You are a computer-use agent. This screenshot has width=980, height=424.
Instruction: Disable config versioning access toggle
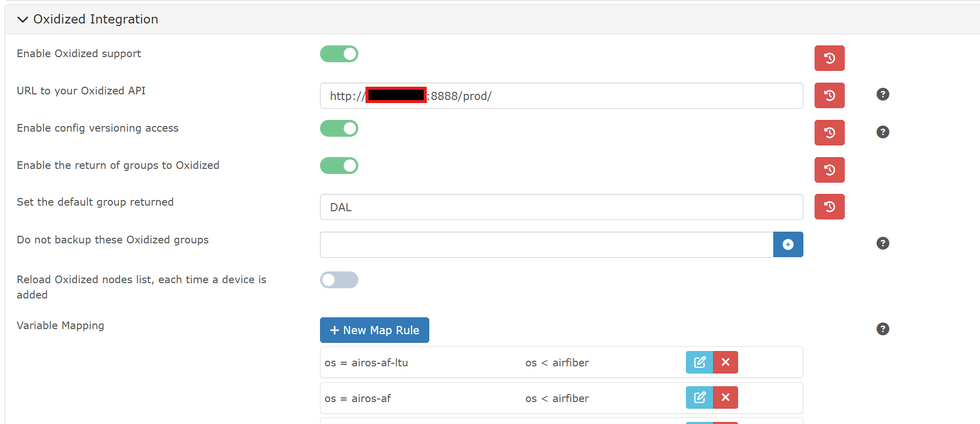point(339,129)
